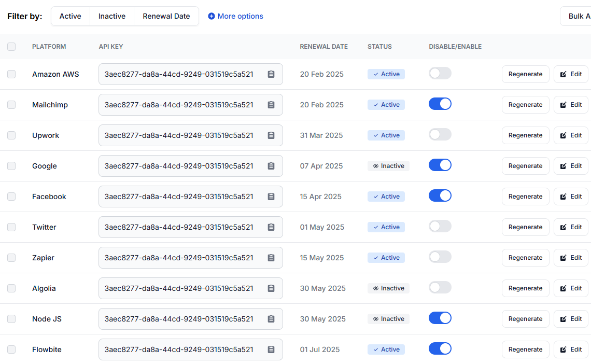The height and width of the screenshot is (364, 591).
Task: Regenerate the Facebook API key
Action: tap(525, 196)
